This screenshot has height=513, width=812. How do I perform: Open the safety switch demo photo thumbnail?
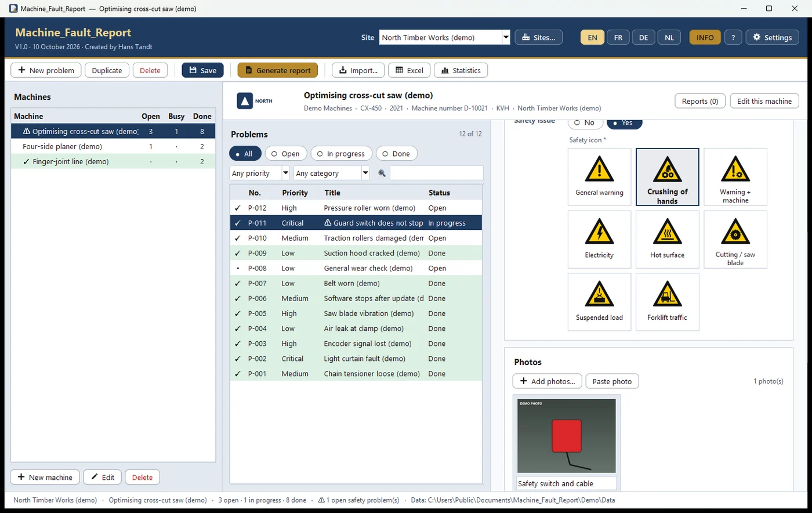click(x=567, y=436)
